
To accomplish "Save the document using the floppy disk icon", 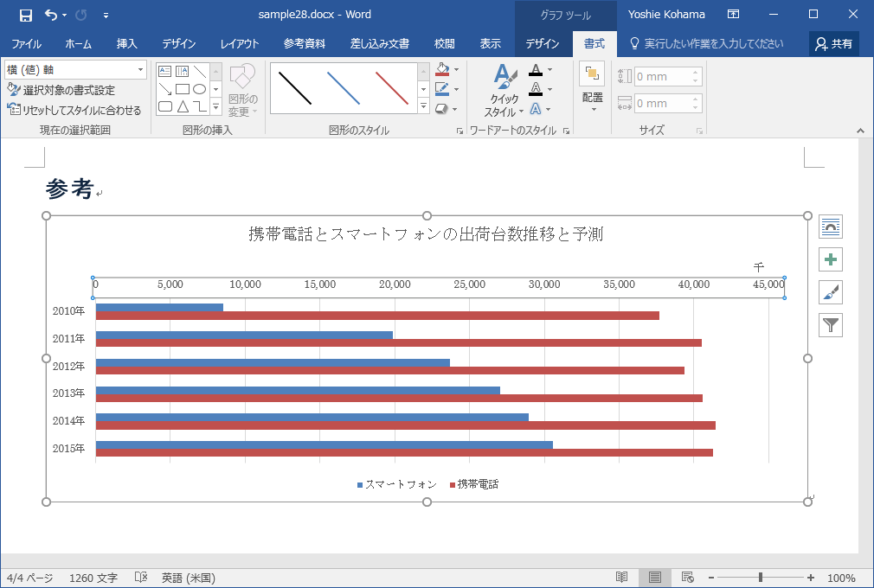I will pyautogui.click(x=25, y=15).
